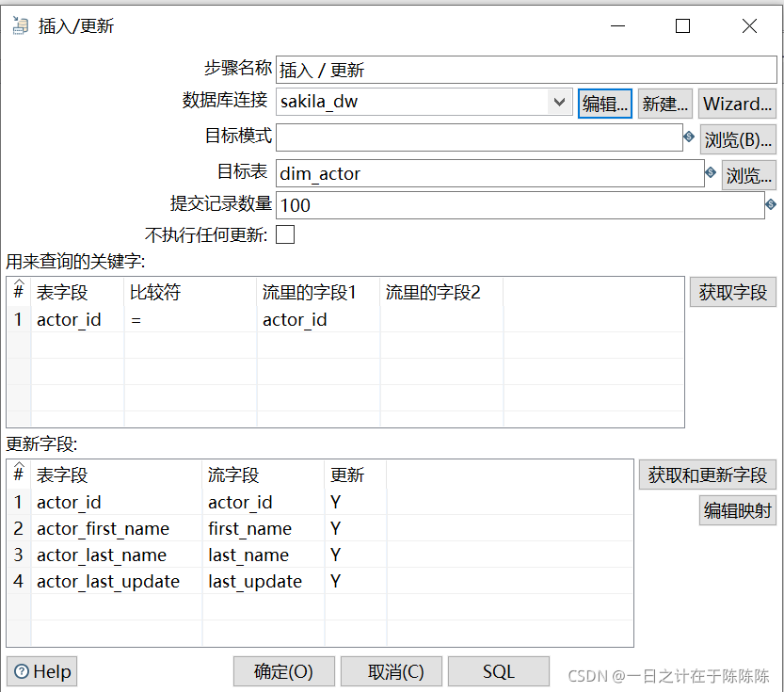This screenshot has width=784, height=692.
Task: Click 浏览(B)... for target schema
Action: tap(738, 139)
